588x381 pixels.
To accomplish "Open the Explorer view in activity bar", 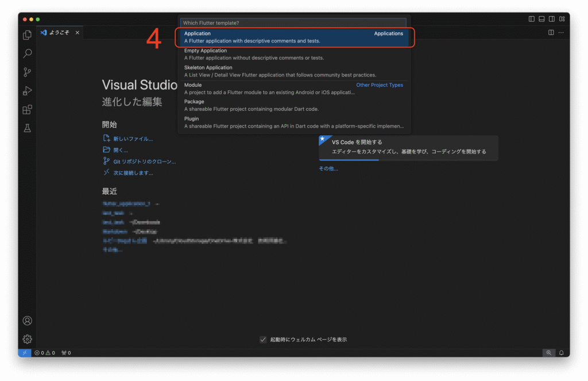I will click(27, 34).
